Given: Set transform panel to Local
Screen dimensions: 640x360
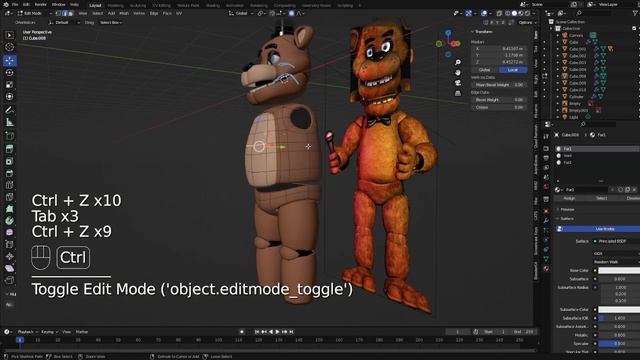Looking at the screenshot, I should point(513,70).
